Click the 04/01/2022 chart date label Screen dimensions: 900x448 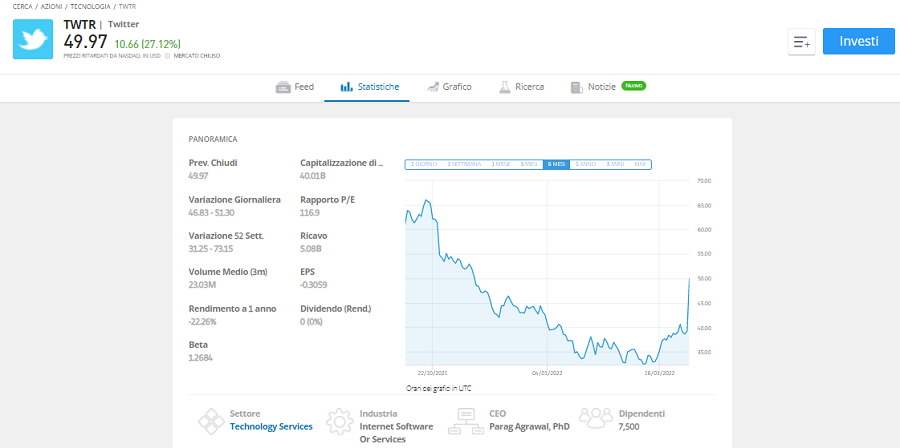click(546, 372)
